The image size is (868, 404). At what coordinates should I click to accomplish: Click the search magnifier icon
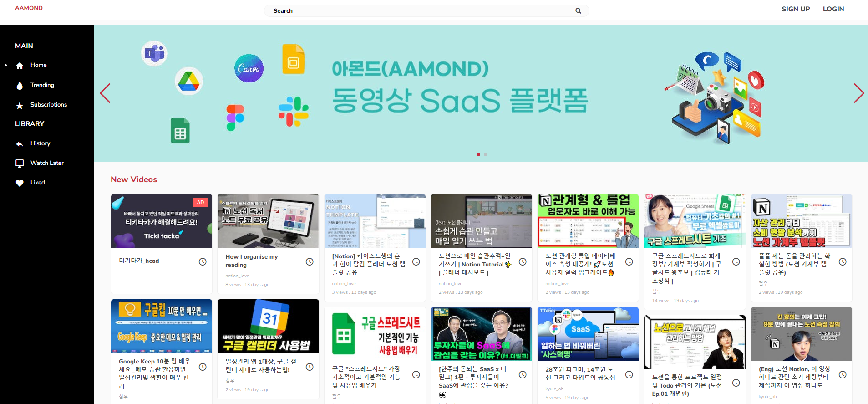coord(578,11)
